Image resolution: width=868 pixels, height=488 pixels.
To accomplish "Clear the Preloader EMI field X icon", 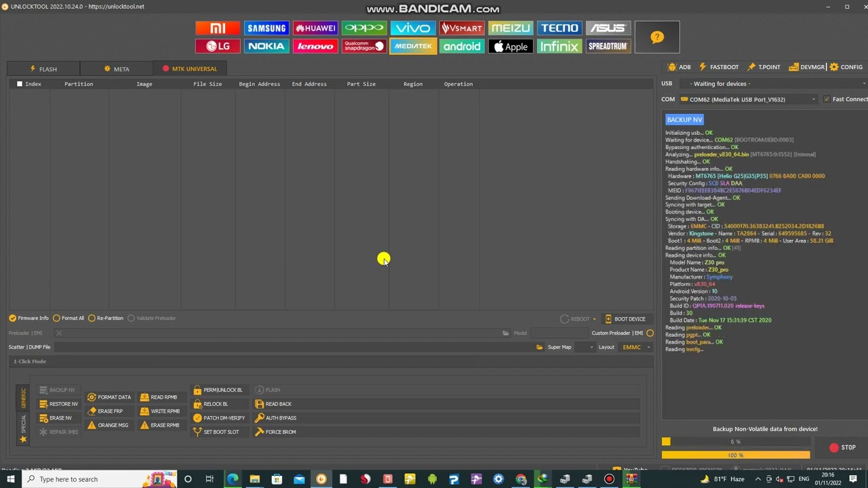I will [59, 333].
